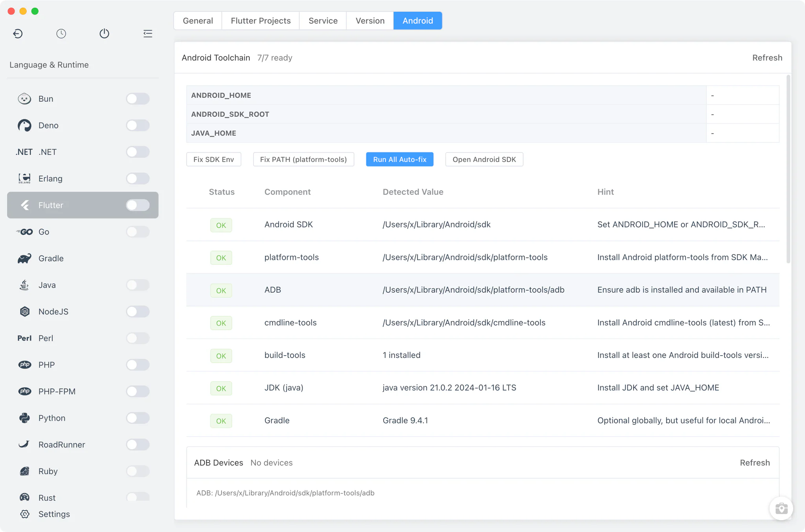This screenshot has height=532, width=805.
Task: Enable the Ruby toggle
Action: pyautogui.click(x=138, y=471)
